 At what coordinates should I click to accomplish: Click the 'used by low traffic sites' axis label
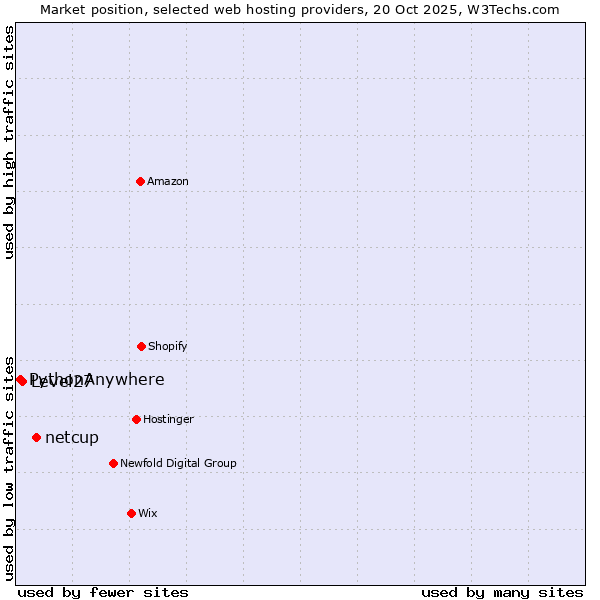coord(9,467)
